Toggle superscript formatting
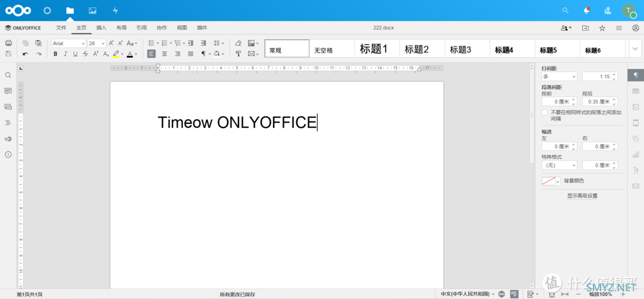 point(95,54)
